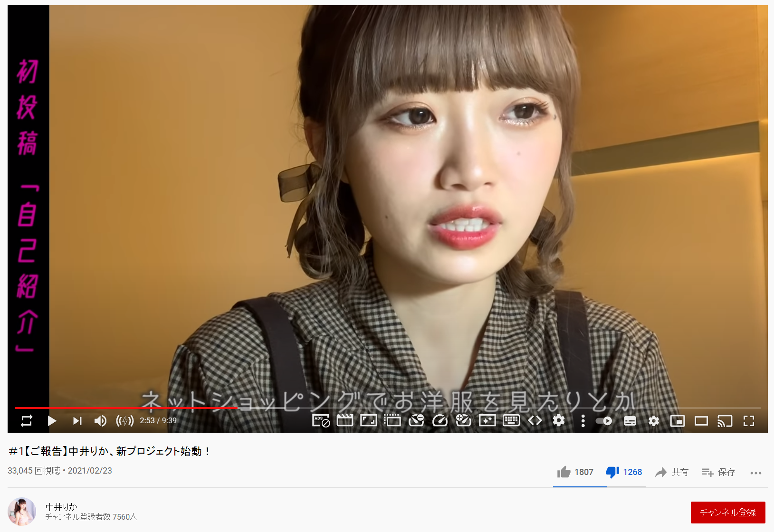This screenshot has width=774, height=532.
Task: Show keyboard shortcuts via the keyboard icon
Action: [511, 420]
